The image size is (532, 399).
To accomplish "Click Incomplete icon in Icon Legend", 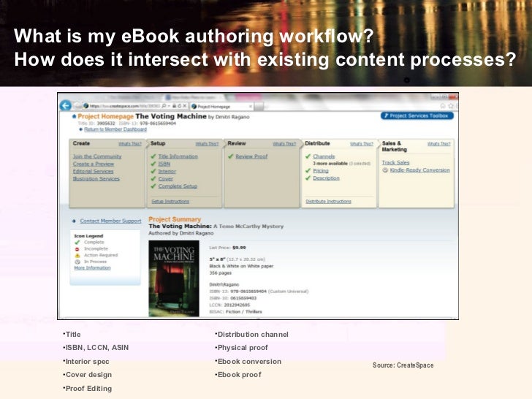I will (x=77, y=248).
